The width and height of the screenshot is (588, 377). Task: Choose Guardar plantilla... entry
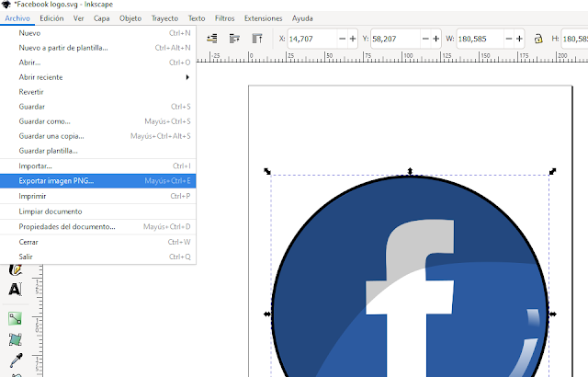(98, 151)
